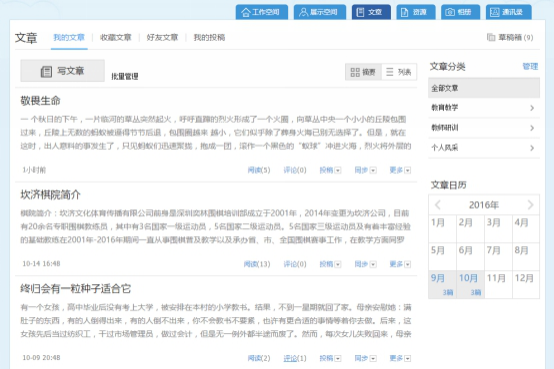554x369 pixels.
Task: Select the 我的文章 tab
Action: [x=69, y=37]
